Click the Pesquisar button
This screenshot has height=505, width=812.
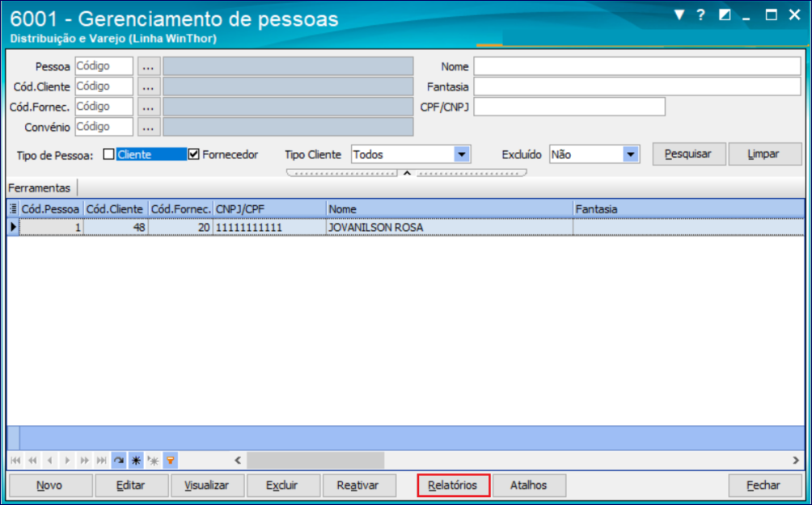pos(689,154)
